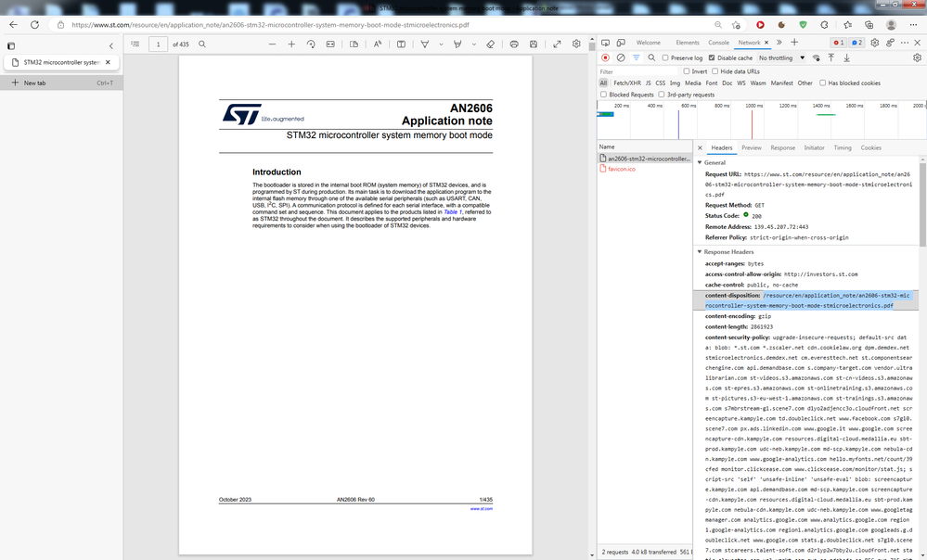The width and height of the screenshot is (927, 560).
Task: Rotate the PDF page
Action: pos(311,44)
